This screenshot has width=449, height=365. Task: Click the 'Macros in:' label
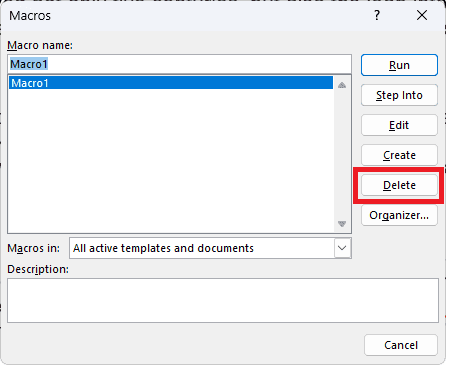pyautogui.click(x=34, y=248)
